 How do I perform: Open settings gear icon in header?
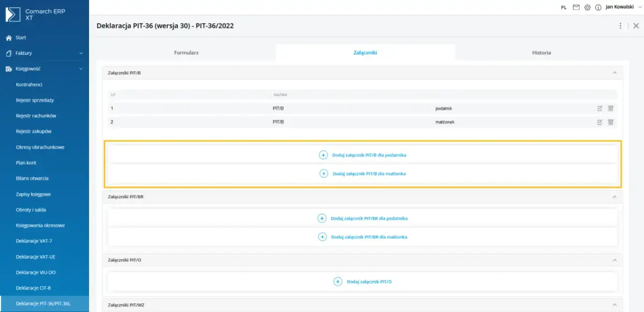587,8
